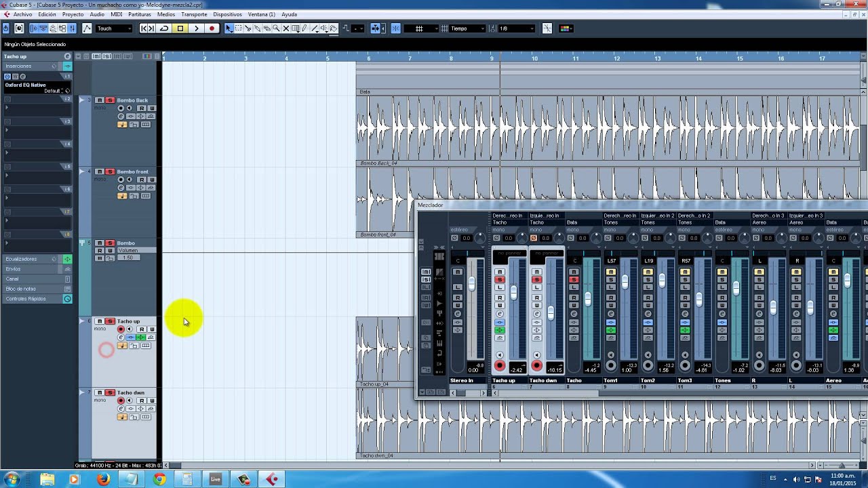The width and height of the screenshot is (868, 488).
Task: Toggle the Cycle loop button
Action: pos(164,28)
